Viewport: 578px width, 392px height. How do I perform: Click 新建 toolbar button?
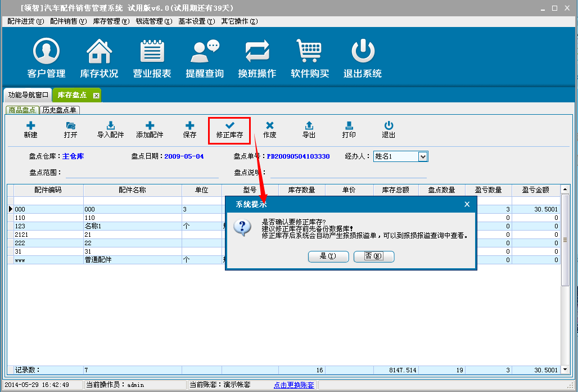pos(31,130)
